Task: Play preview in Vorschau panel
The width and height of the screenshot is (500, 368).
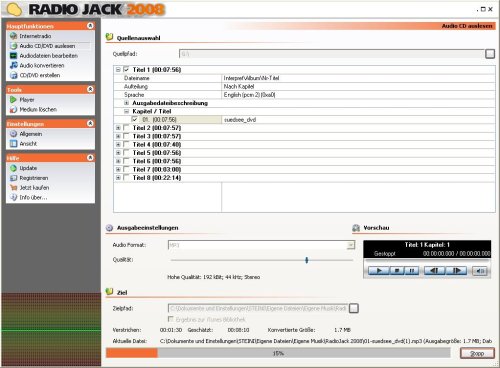Action: click(x=379, y=270)
